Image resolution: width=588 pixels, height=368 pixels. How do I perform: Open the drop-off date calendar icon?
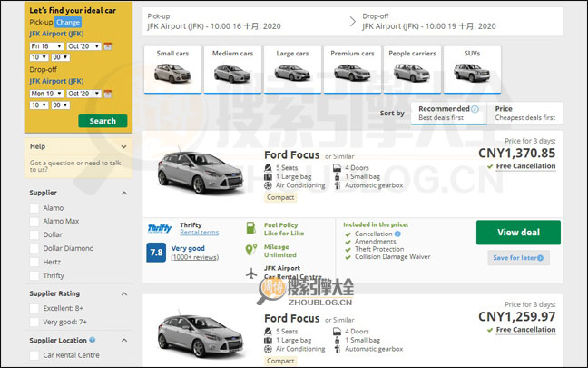[x=108, y=94]
